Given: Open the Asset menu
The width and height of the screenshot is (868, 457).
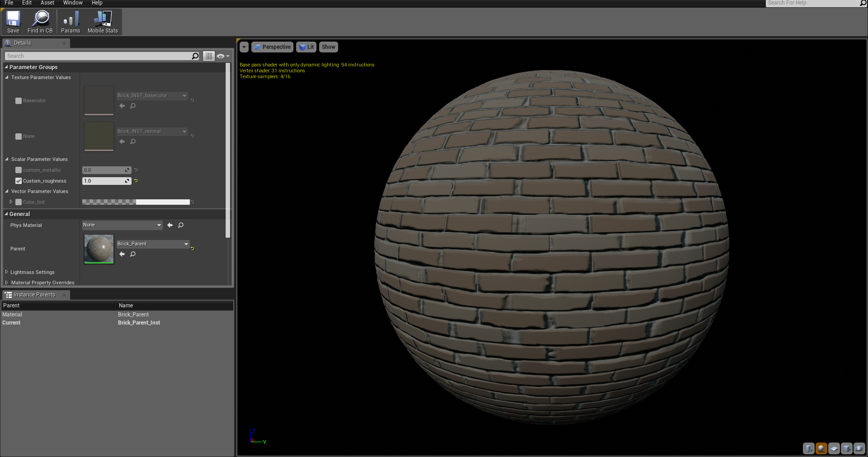Looking at the screenshot, I should [47, 3].
